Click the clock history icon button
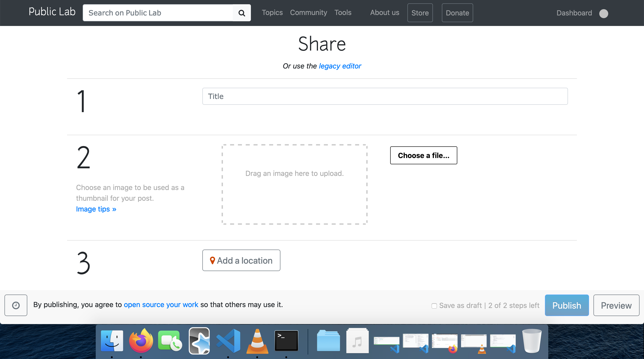644x359 pixels. coord(16,305)
